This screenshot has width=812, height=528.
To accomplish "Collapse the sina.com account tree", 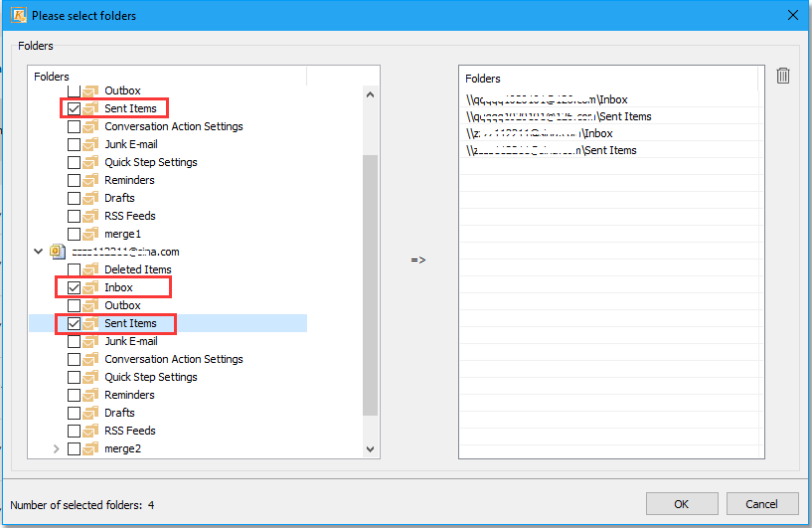I will click(38, 252).
